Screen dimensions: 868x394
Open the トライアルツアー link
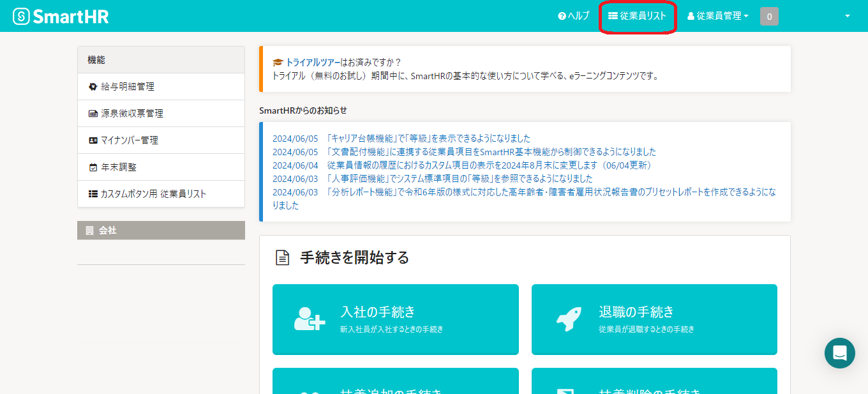(313, 63)
